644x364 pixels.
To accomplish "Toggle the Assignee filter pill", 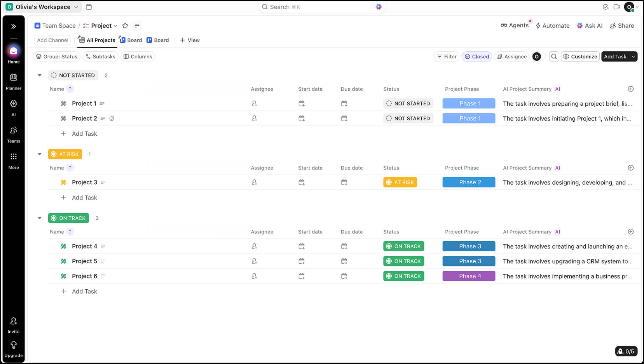I will (512, 57).
